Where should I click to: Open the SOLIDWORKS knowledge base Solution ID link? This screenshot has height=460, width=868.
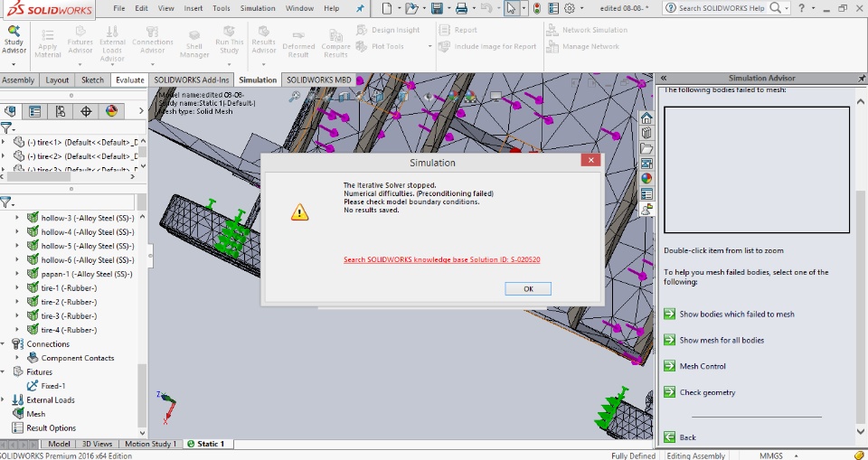click(x=442, y=259)
